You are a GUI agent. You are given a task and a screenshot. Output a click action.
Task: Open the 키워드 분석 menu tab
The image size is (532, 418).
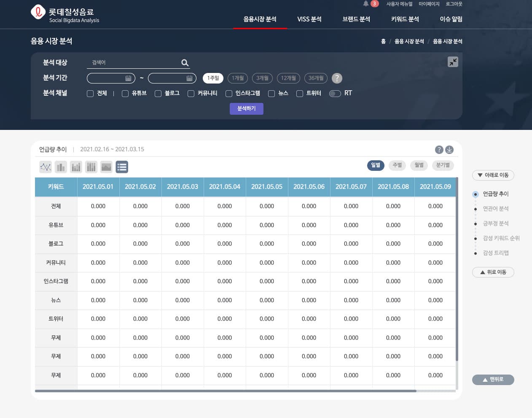[x=405, y=19]
